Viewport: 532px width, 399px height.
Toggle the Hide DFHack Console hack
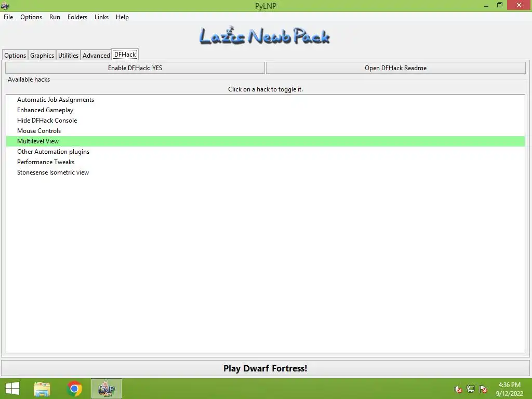(x=265, y=121)
